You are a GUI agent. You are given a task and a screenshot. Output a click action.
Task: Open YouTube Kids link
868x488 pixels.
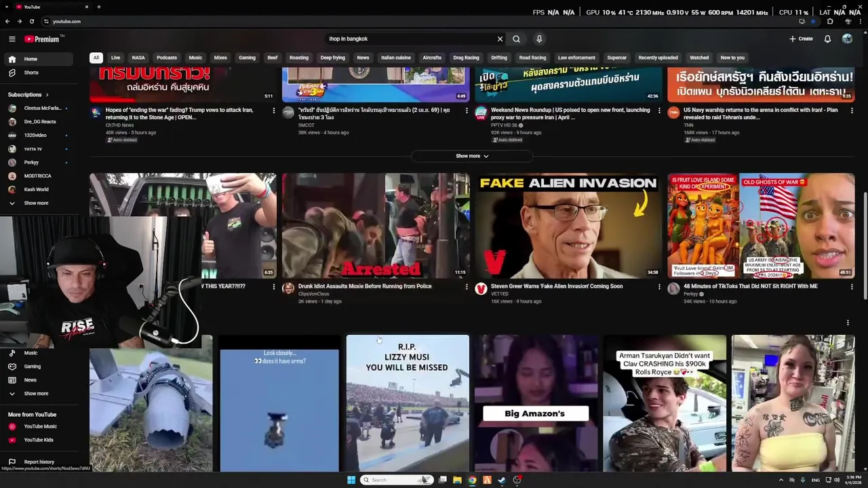tap(38, 440)
